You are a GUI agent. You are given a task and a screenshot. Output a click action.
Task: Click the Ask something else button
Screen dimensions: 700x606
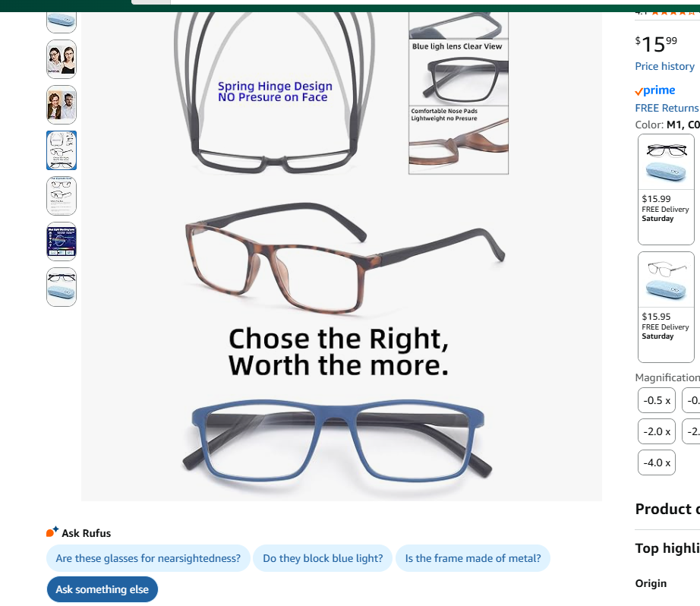click(x=102, y=589)
